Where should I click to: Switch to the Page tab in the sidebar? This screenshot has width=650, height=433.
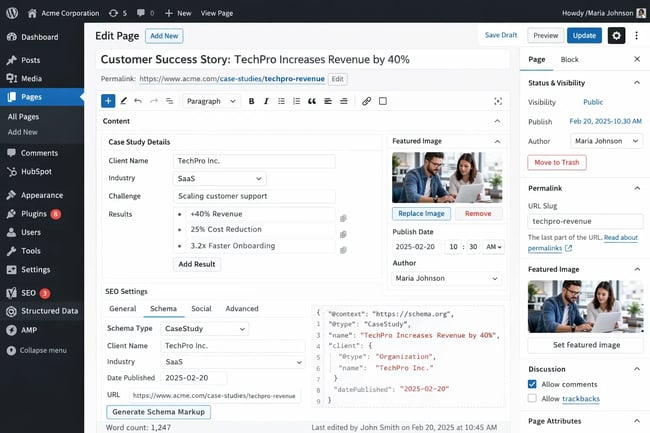coord(536,59)
